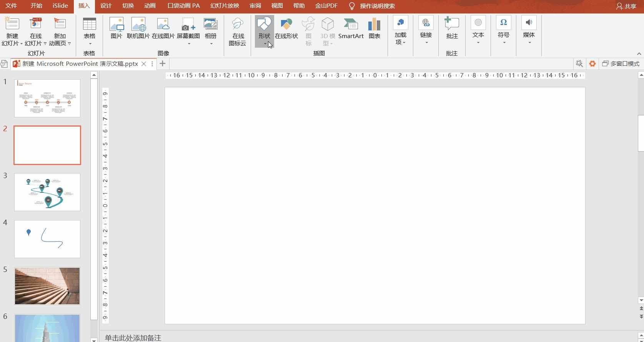Collapse the ribbon with the chevron

(x=639, y=54)
